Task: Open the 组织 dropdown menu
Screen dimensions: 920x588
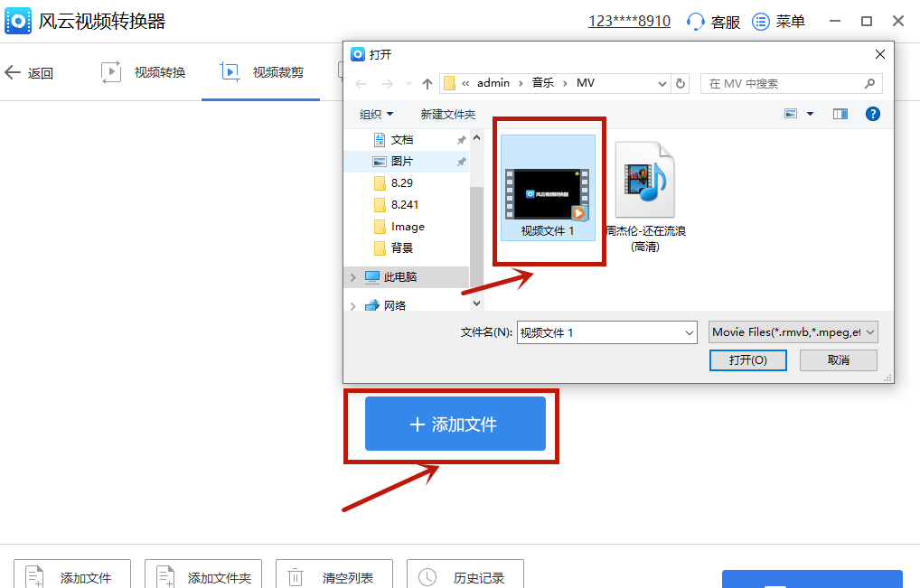Action: tap(376, 115)
